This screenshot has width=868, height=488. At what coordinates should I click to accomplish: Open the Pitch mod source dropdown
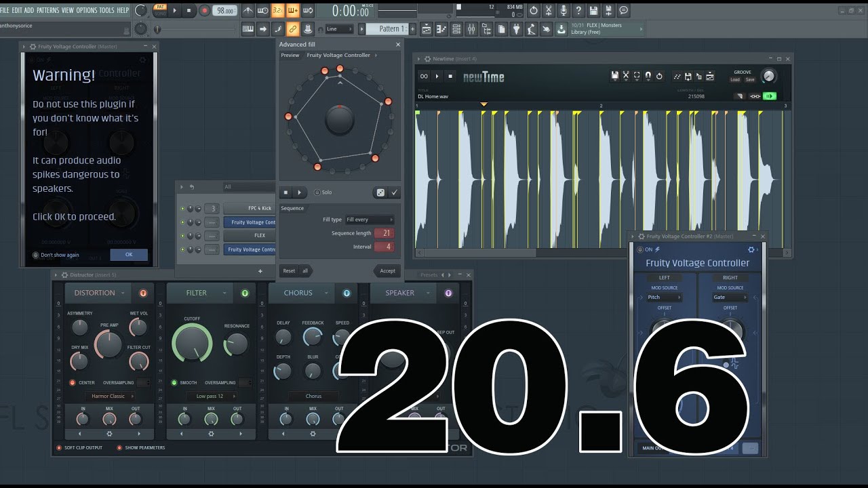664,297
